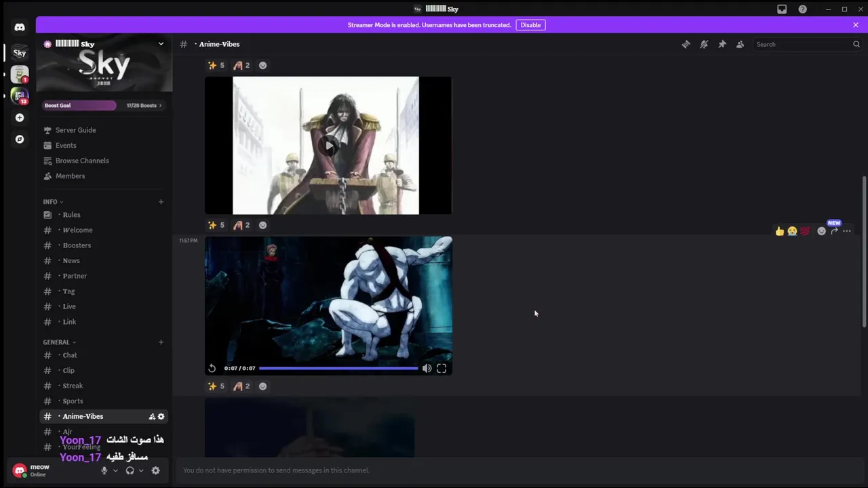The image size is (868, 488).
Task: Create channel in INFO category
Action: click(x=161, y=201)
